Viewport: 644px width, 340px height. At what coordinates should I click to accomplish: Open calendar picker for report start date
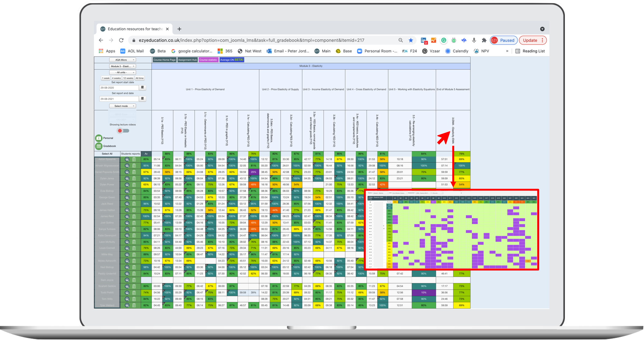(x=143, y=87)
